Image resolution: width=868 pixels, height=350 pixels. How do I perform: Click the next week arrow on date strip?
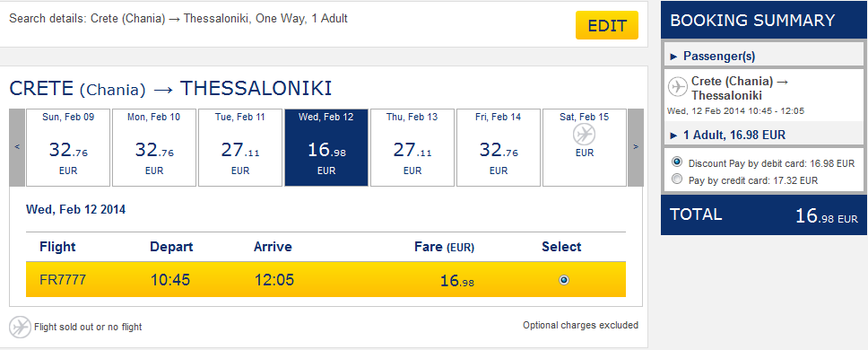point(636,147)
